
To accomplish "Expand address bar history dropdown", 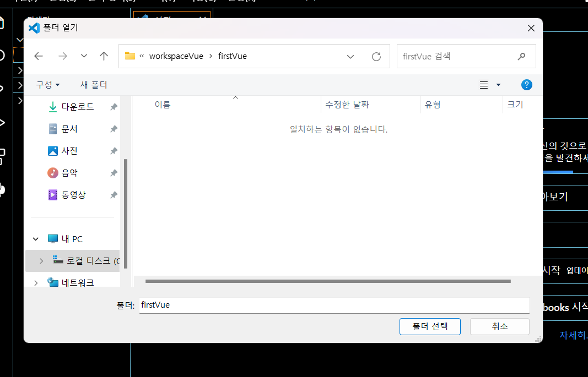I will click(x=350, y=57).
